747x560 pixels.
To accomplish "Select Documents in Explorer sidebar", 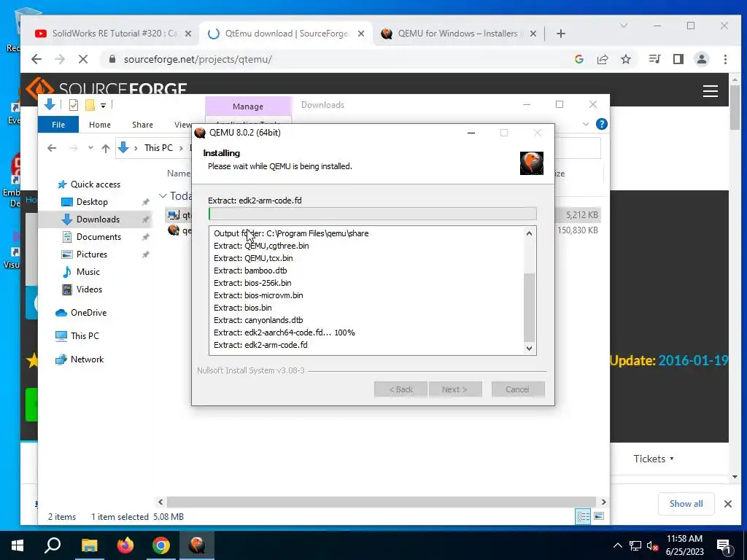I will [98, 237].
